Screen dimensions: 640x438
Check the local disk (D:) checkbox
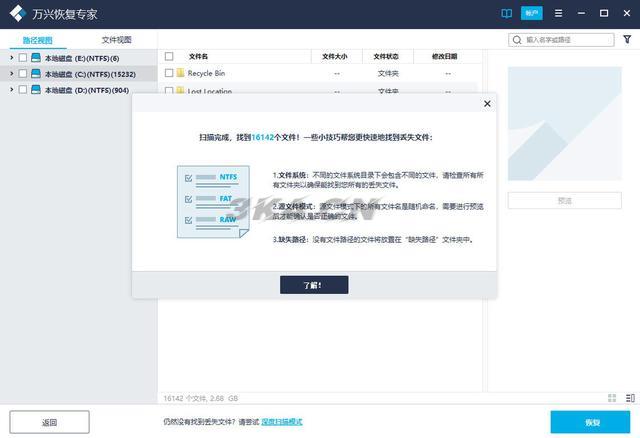[x=23, y=90]
